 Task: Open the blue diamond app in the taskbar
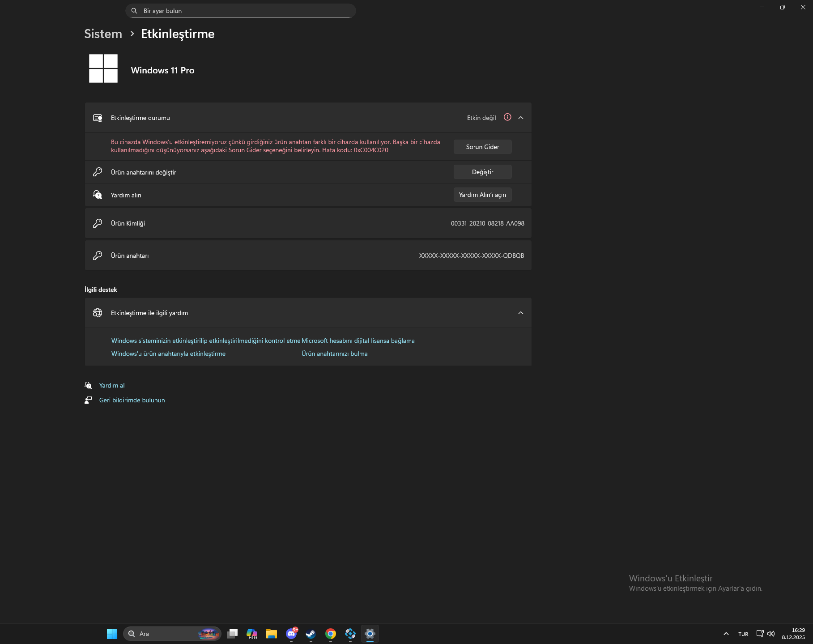click(350, 634)
